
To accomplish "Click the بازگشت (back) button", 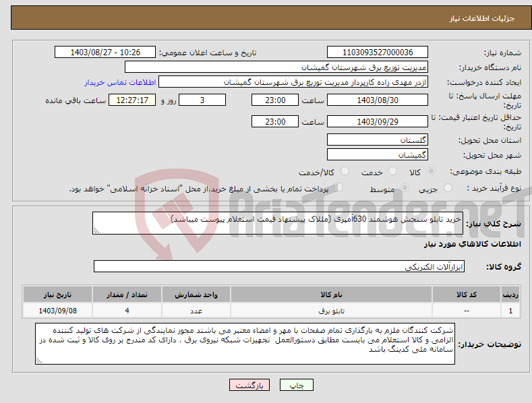I will coord(249,385).
